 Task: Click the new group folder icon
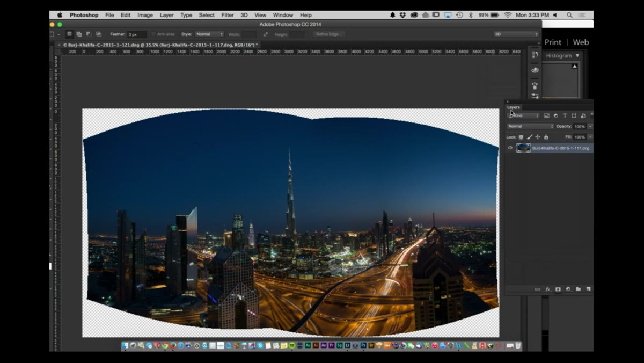click(579, 289)
